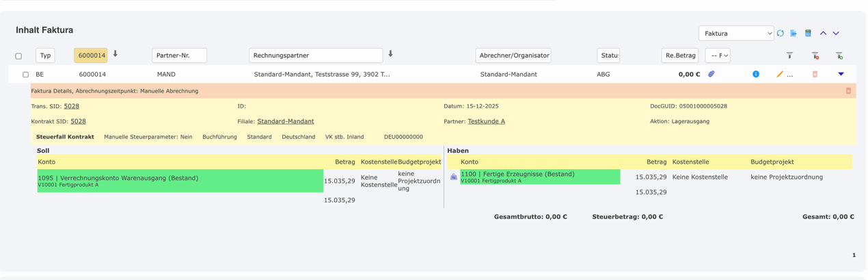Click the green-highlighted 1095 Verrechnungskonto account cell
Viewport: 868px width, 280px height.
[180, 181]
